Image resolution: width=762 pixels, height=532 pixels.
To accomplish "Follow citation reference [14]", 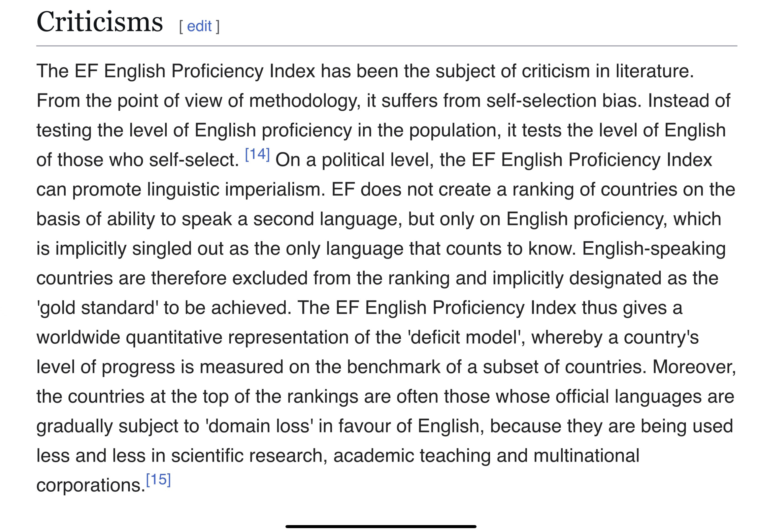I will click(x=257, y=154).
